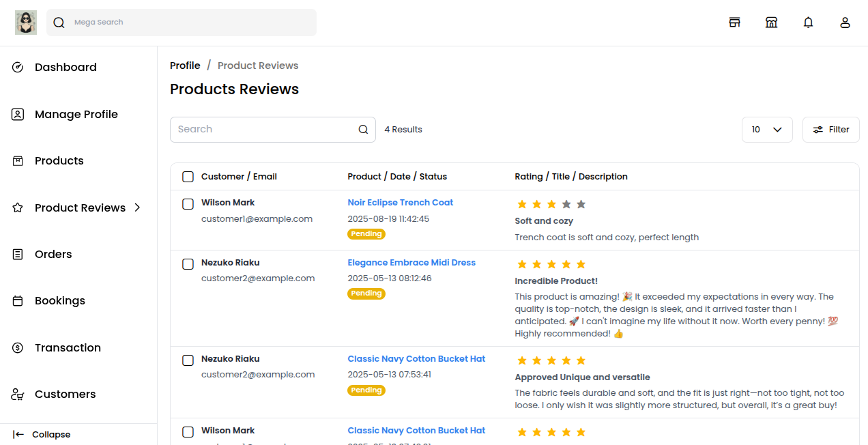This screenshot has width=868, height=445.
Task: Open the user account icon at top right
Action: pyautogui.click(x=845, y=22)
